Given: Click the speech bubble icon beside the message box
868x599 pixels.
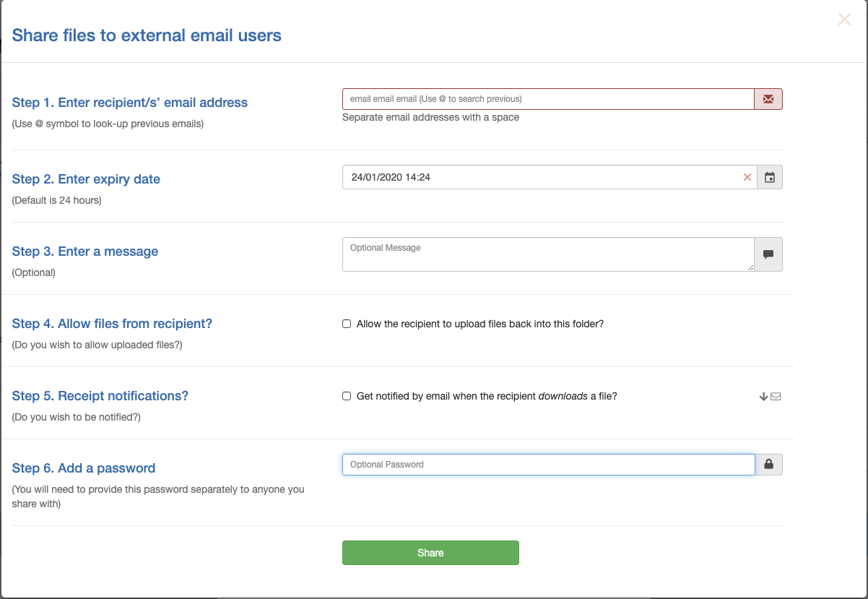Looking at the screenshot, I should point(768,254).
